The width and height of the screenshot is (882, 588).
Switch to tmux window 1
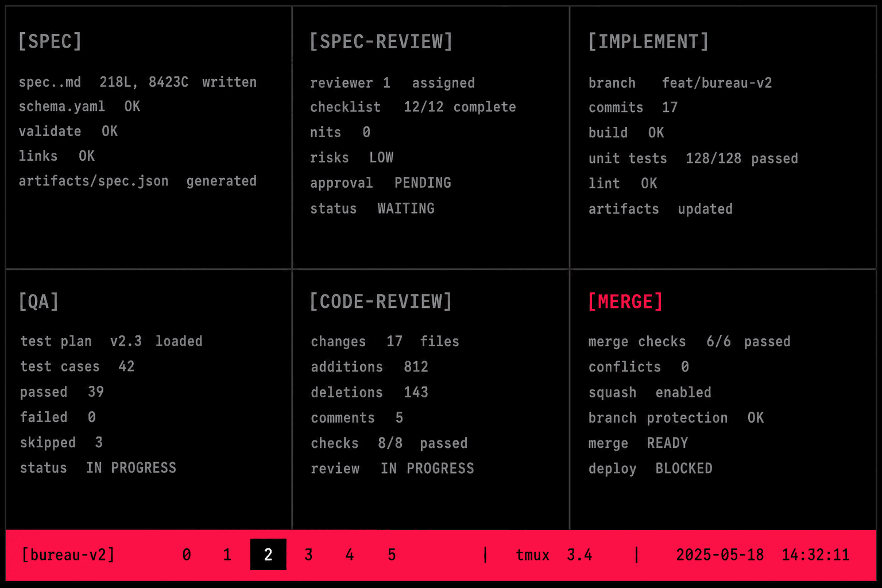click(227, 555)
